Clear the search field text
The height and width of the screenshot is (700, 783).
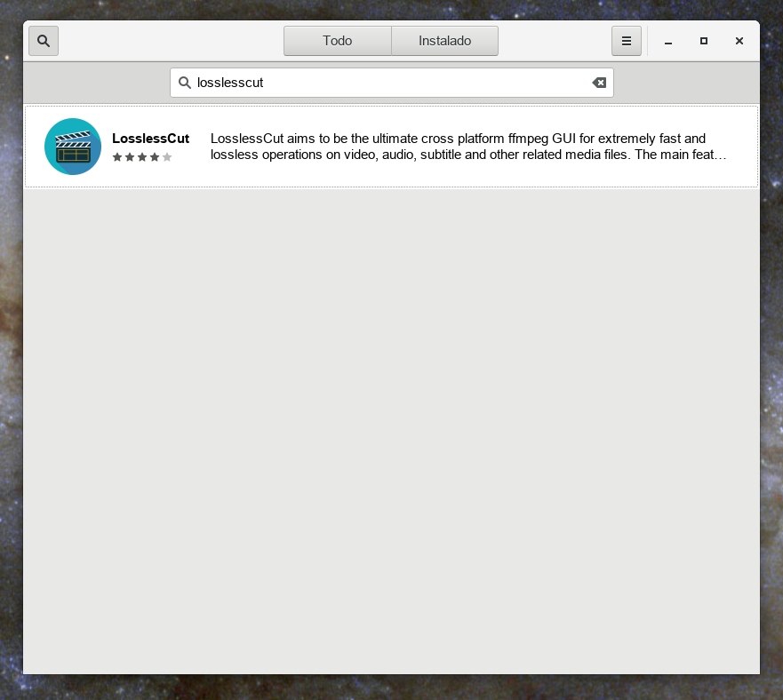click(x=599, y=83)
